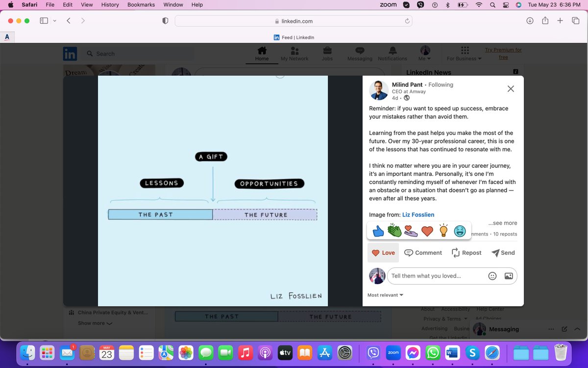Image resolution: width=588 pixels, height=368 pixels.
Task: Click the Wi-Fi status icon
Action: pyautogui.click(x=479, y=4)
